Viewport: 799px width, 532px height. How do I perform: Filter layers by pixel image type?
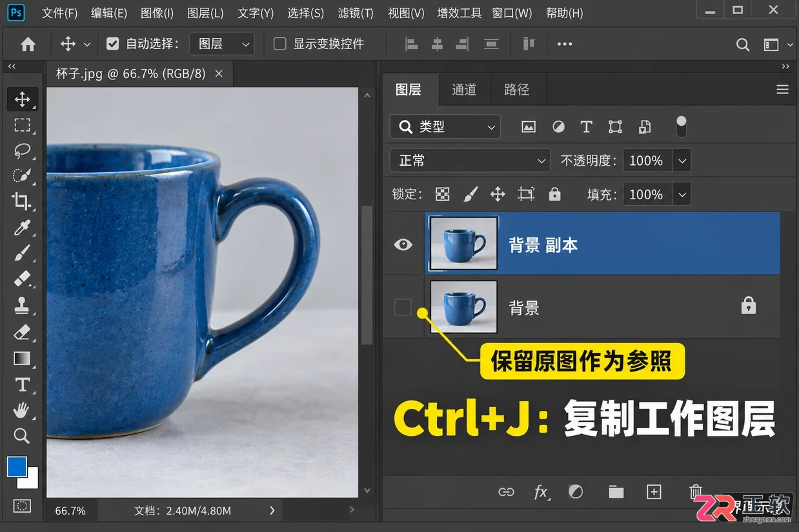click(529, 127)
